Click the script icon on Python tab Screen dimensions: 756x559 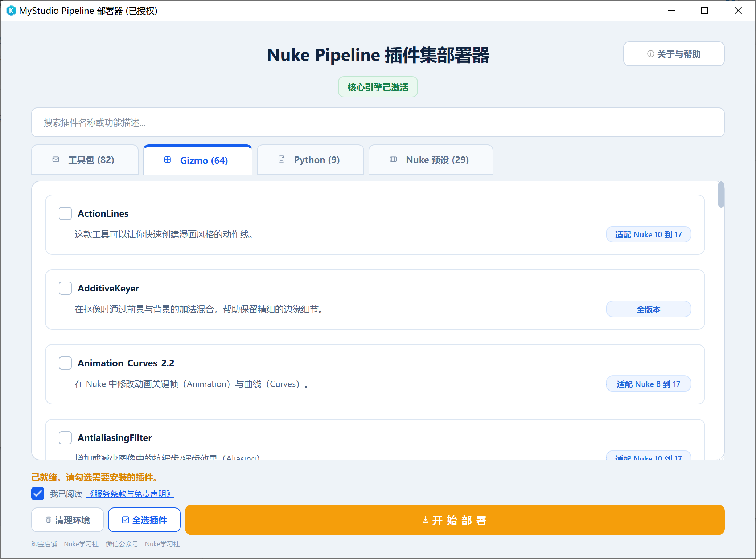[282, 159]
